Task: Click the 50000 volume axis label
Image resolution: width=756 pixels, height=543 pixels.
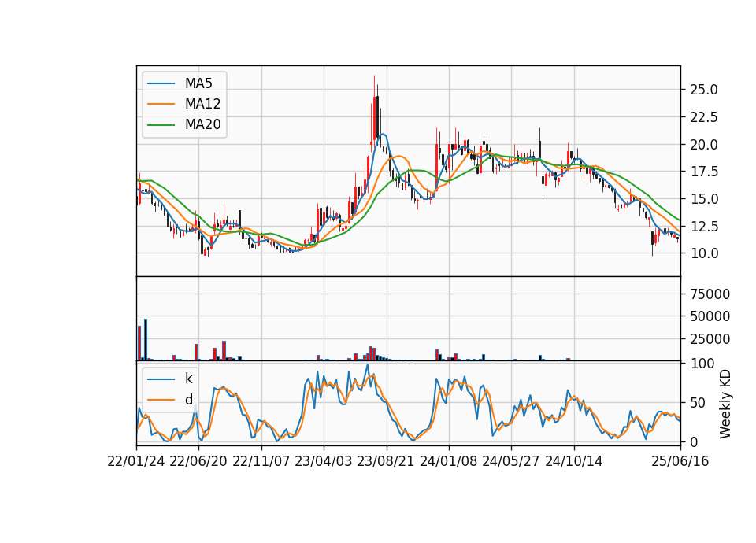Action: pyautogui.click(x=710, y=316)
